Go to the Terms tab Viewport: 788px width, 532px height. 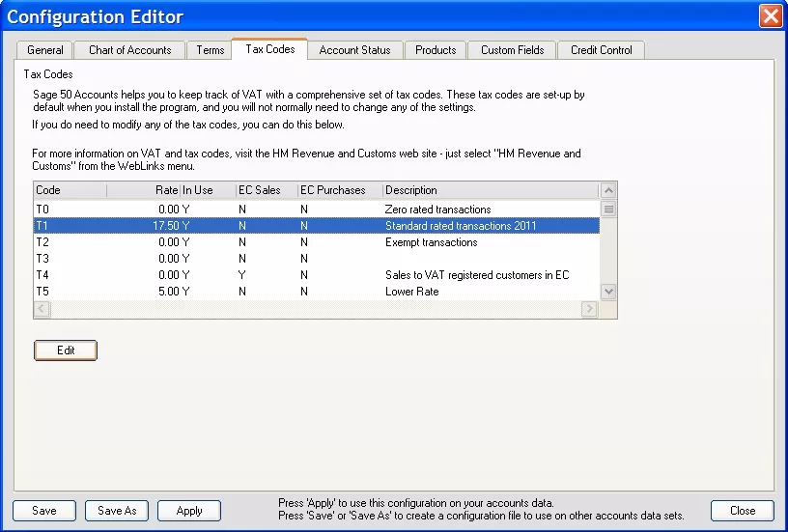click(x=211, y=50)
